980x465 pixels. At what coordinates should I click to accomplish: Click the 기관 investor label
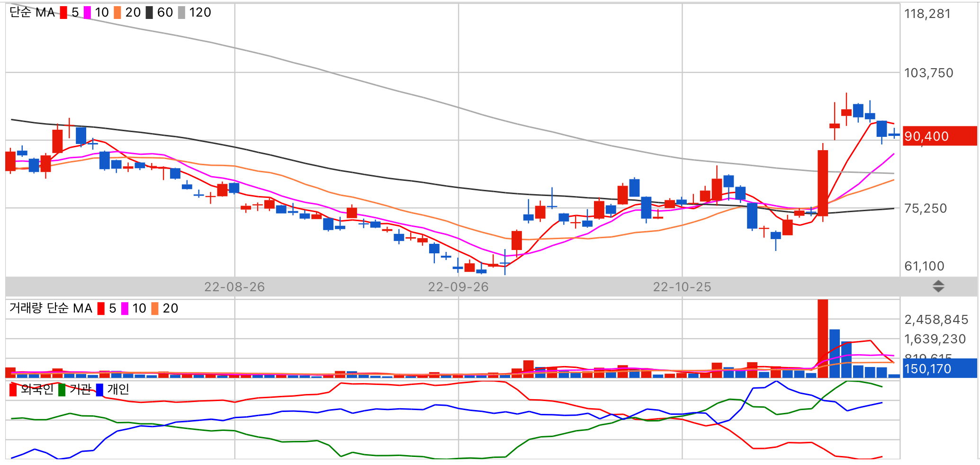[80, 389]
